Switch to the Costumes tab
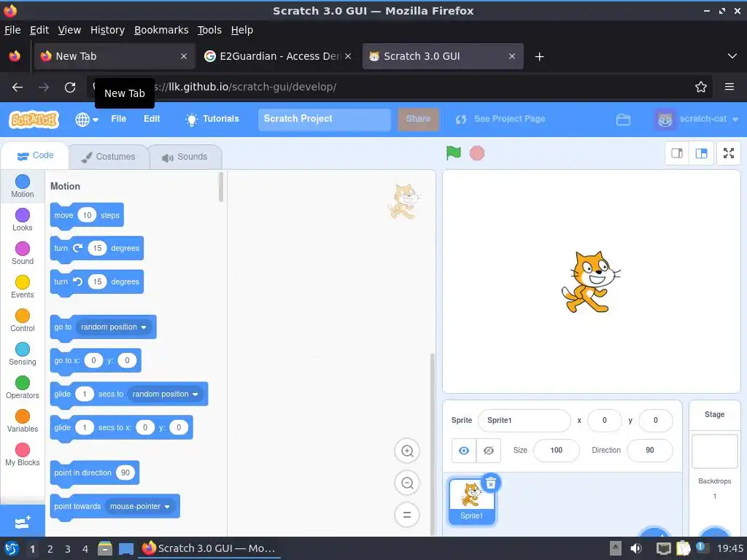This screenshot has width=747, height=560. click(109, 157)
